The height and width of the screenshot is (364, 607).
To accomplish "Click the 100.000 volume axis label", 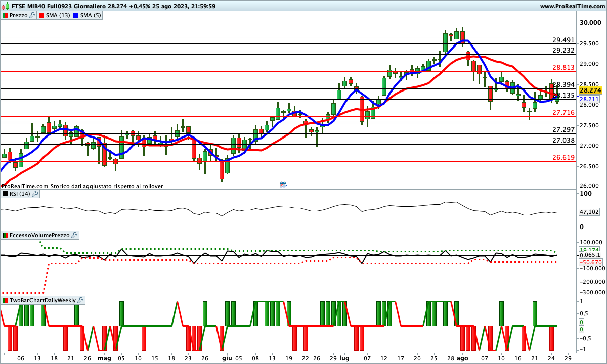I will tap(592, 243).
